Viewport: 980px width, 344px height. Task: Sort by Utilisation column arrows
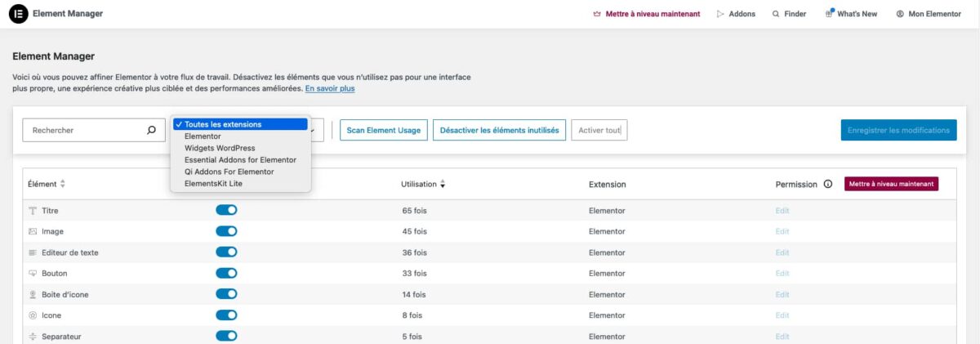tap(443, 184)
